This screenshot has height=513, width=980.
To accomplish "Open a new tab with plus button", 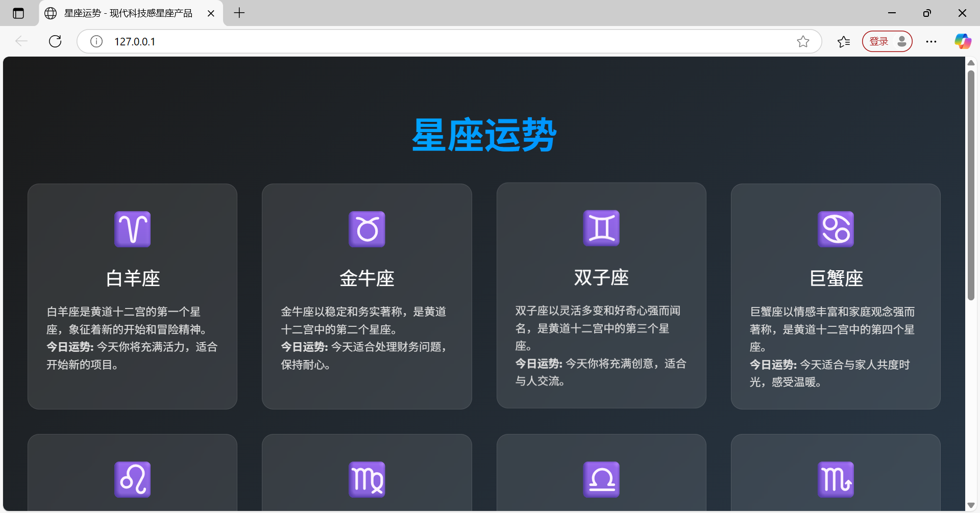I will pyautogui.click(x=239, y=13).
